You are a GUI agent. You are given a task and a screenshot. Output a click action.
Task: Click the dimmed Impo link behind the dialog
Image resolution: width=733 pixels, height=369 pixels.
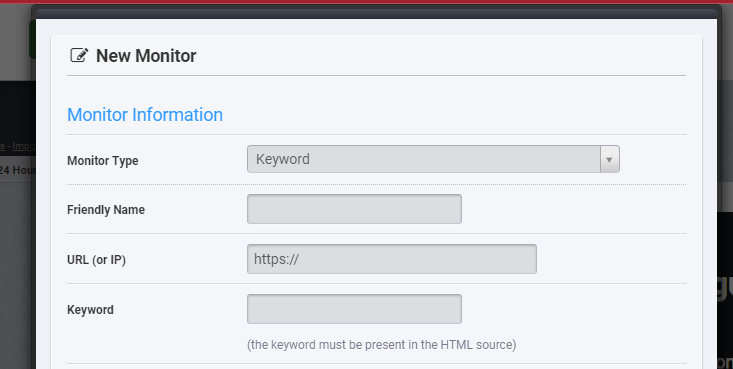click(23, 146)
